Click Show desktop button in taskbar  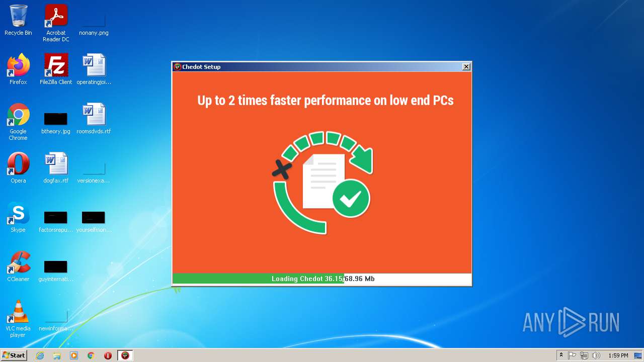point(639,355)
